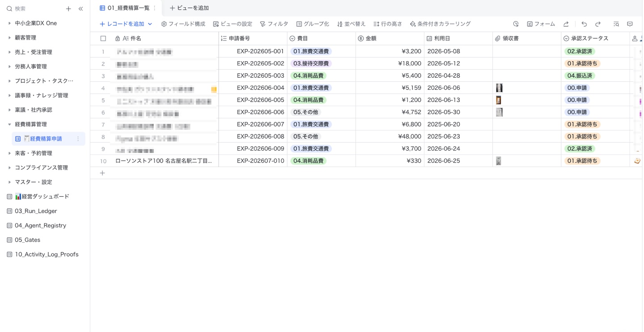This screenshot has height=332, width=644.
Task: Open ビューの設定 view settings
Action: click(x=233, y=24)
